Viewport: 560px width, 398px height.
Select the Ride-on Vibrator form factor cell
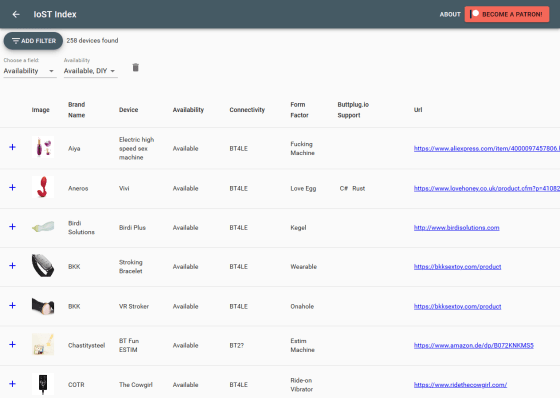pos(301,385)
